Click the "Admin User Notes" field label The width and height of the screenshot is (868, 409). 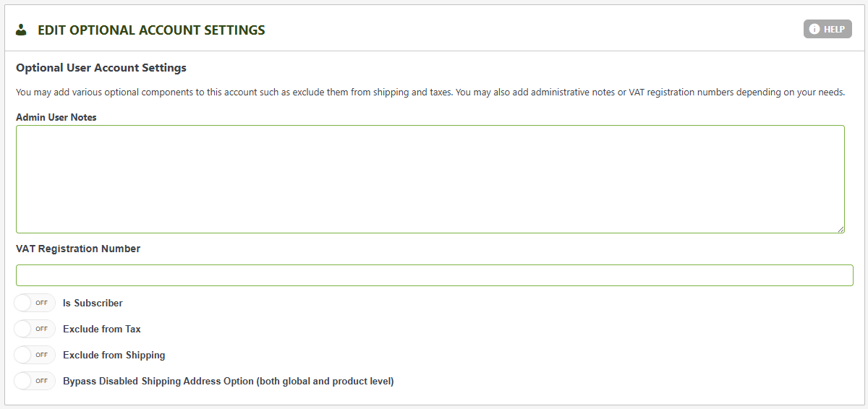click(x=56, y=117)
